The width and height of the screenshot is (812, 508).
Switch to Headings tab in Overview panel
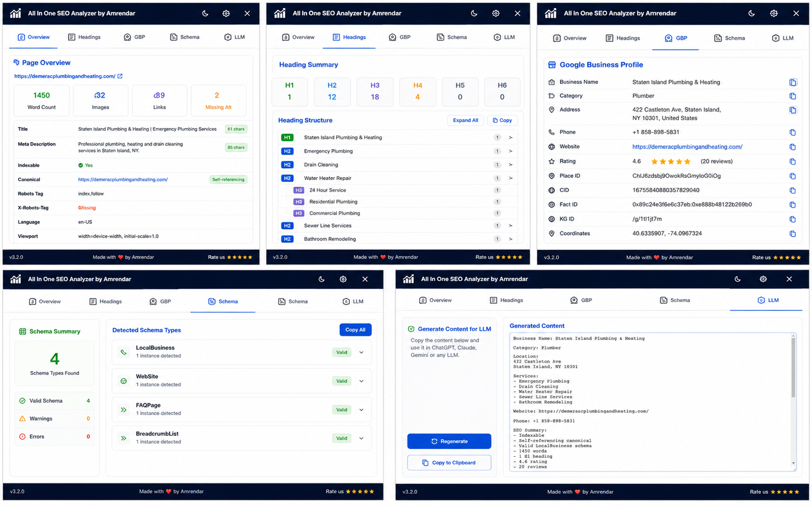(84, 37)
